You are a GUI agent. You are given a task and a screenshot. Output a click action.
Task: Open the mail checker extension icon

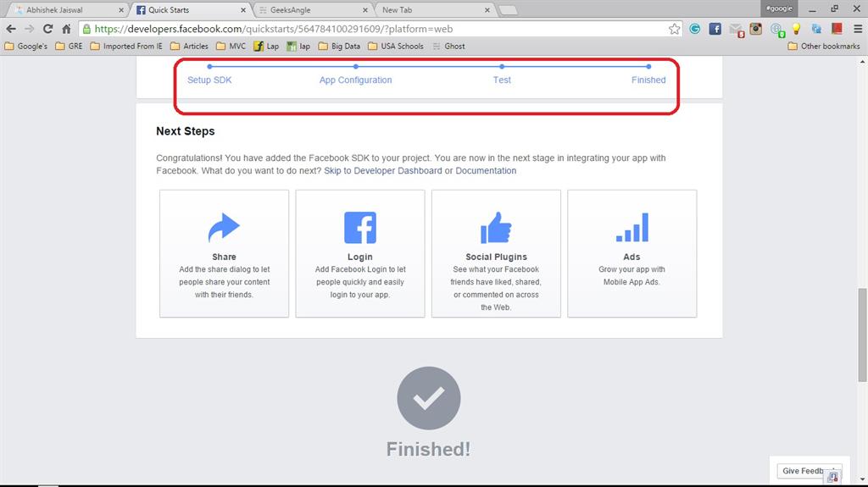(x=736, y=30)
